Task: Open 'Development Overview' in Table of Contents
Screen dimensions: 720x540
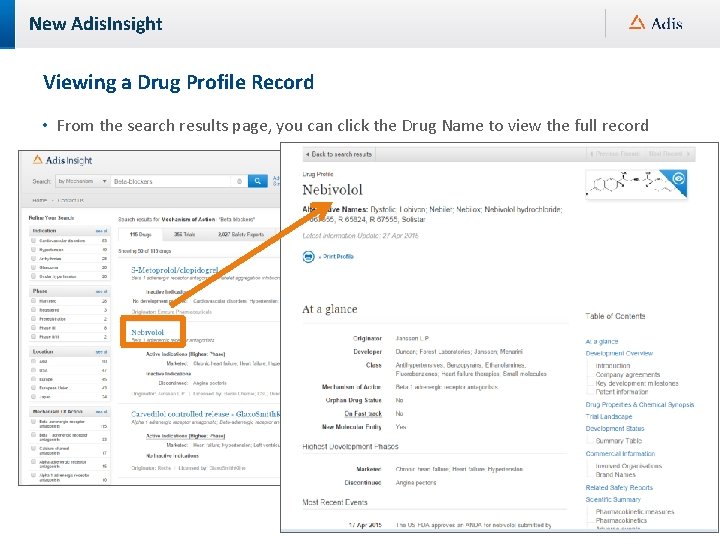Action: click(619, 353)
